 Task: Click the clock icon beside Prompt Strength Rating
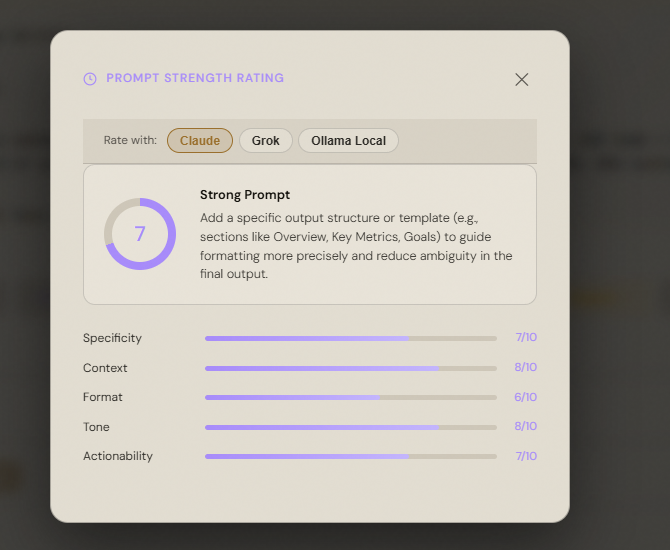[x=90, y=79]
